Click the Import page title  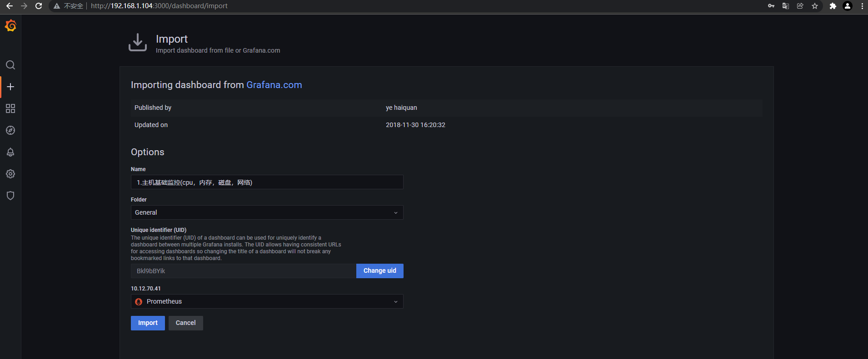tap(172, 39)
